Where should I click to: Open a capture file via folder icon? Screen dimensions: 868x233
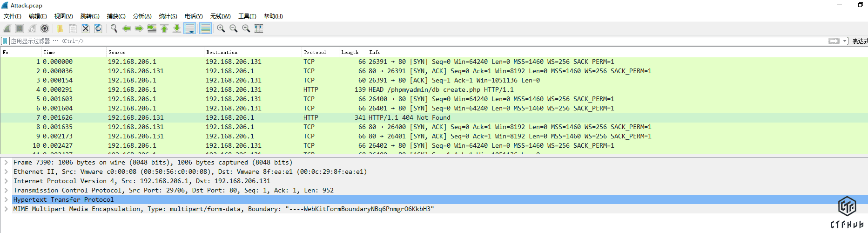coord(60,28)
